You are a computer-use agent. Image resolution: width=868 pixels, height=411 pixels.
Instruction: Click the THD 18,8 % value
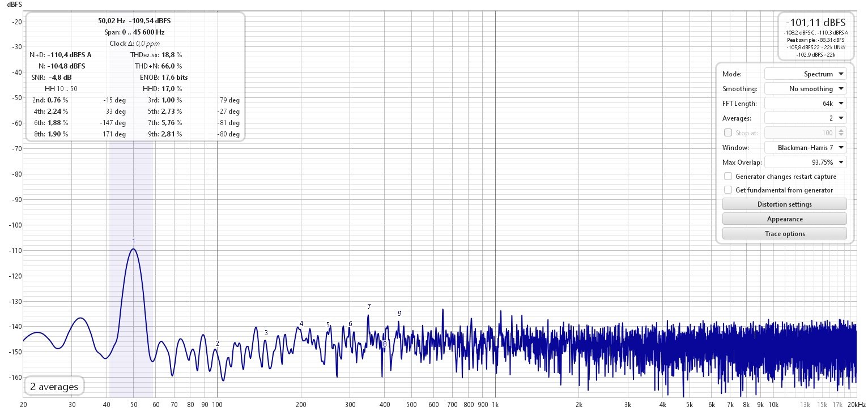pyautogui.click(x=172, y=55)
